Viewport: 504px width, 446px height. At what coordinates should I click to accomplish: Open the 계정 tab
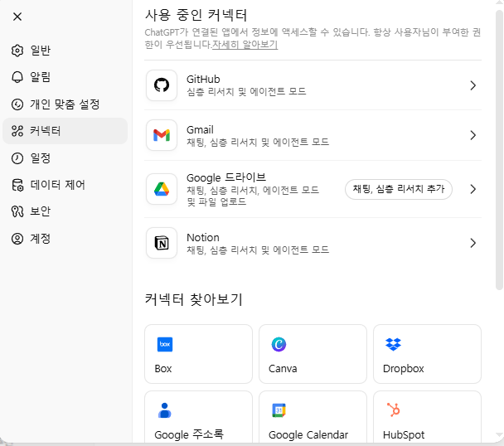[65, 239]
